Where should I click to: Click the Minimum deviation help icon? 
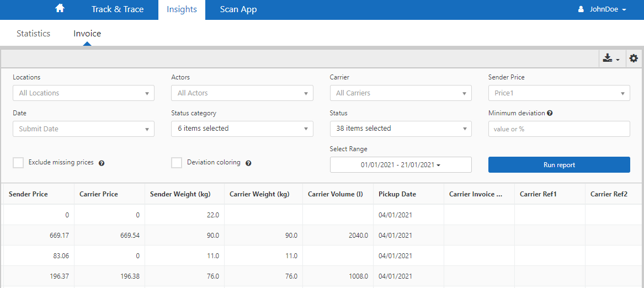[550, 113]
